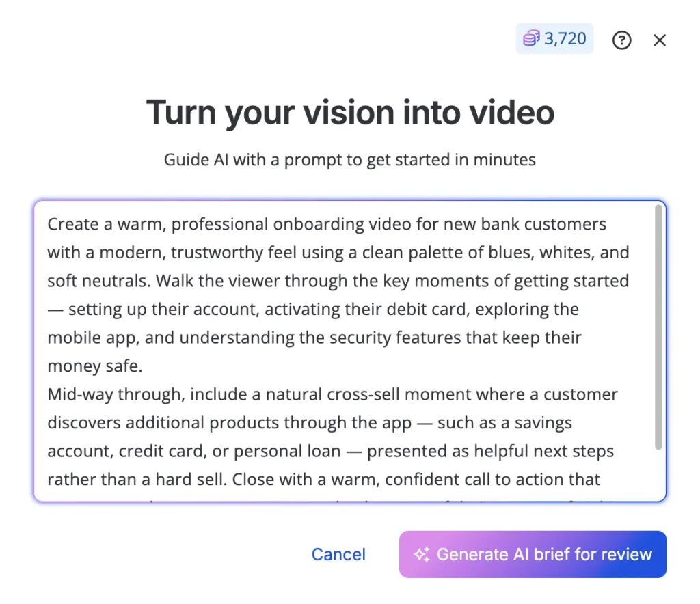The height and width of the screenshot is (604, 700).
Task: Cancel the video prompt dialog
Action: click(338, 555)
